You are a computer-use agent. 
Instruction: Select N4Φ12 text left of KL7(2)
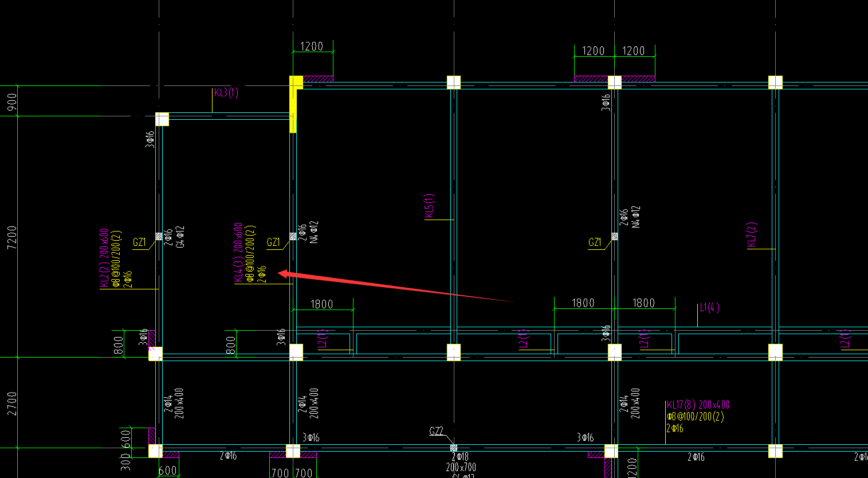click(x=636, y=217)
